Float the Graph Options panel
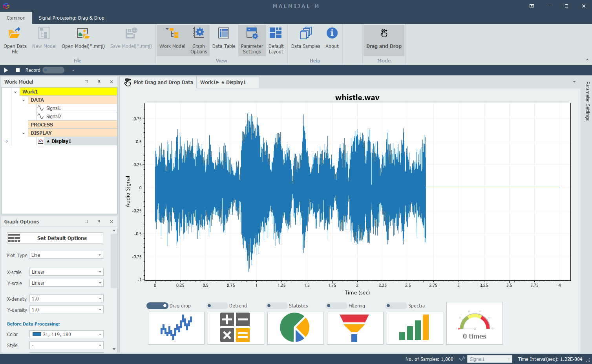Screen dimensions: 592x364 coord(86,221)
